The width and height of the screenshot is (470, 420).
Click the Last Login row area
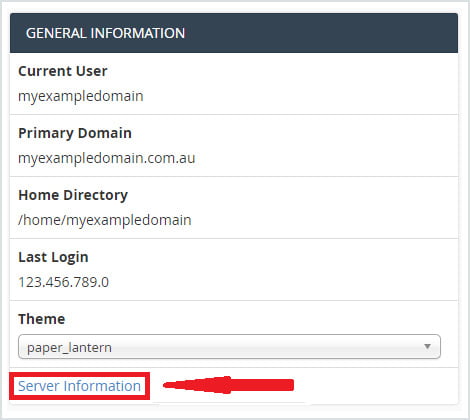coord(234,270)
